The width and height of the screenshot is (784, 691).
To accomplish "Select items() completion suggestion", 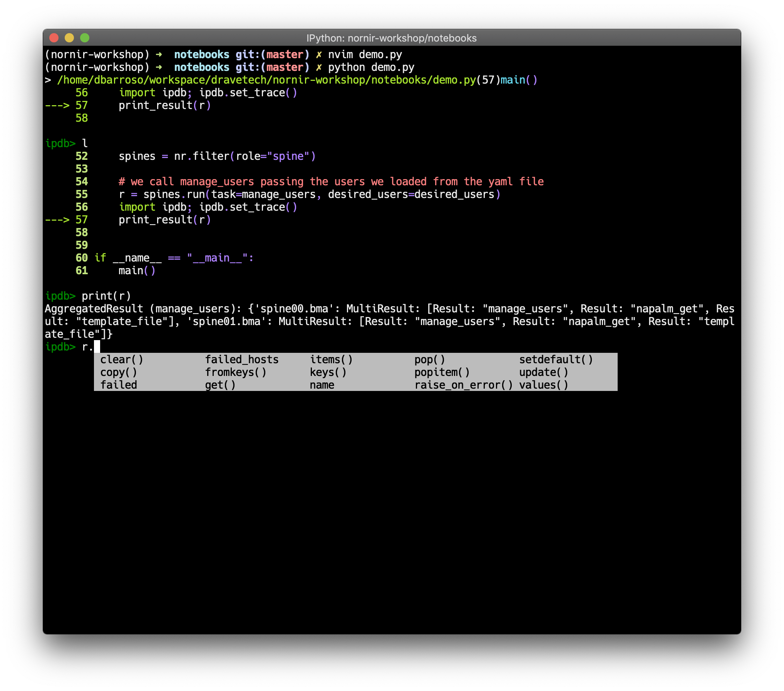I will tap(331, 359).
